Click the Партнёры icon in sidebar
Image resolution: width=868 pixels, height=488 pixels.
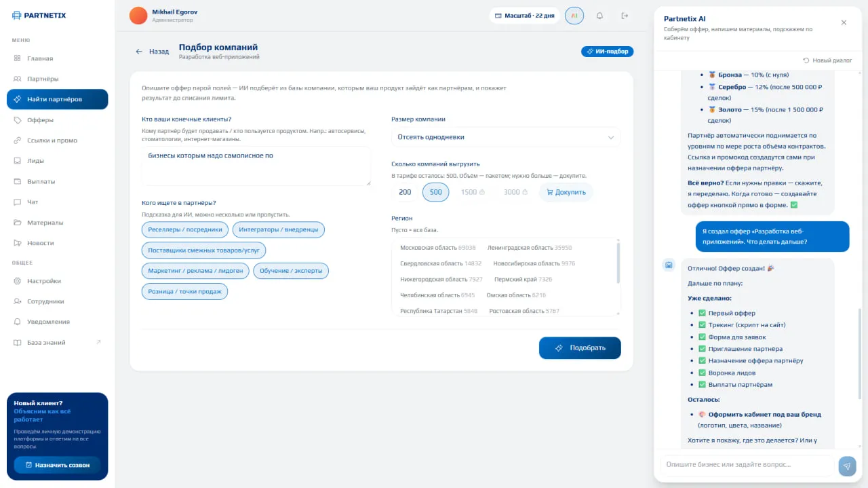(18, 79)
